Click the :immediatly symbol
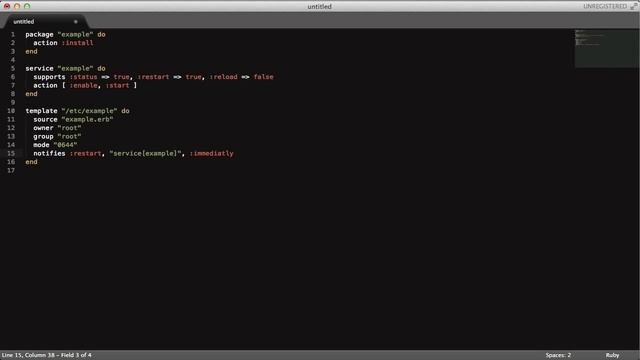The image size is (640, 360). 211,153
